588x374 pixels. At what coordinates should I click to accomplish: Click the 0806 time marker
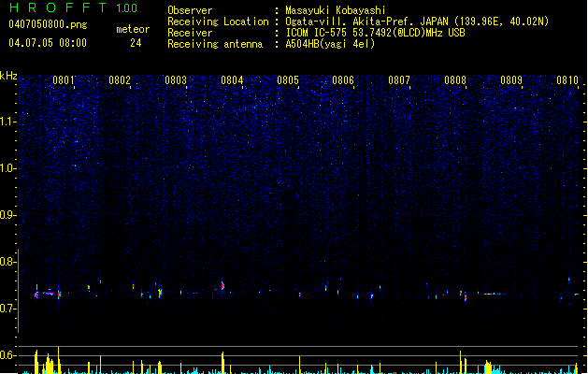coord(343,80)
